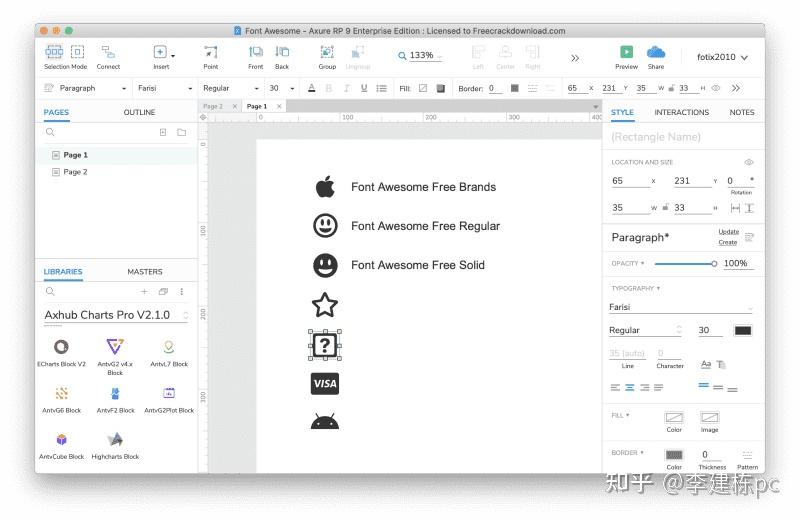This screenshot has width=800, height=520.
Task: Open the Axhub Charts Pro library selector
Action: point(116,315)
